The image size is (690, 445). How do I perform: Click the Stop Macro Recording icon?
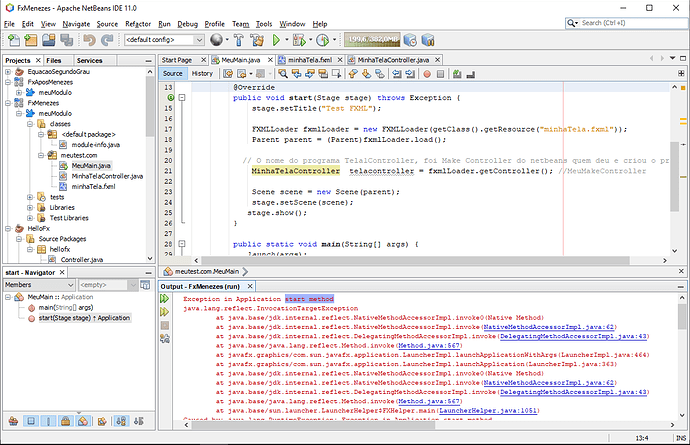pos(440,74)
